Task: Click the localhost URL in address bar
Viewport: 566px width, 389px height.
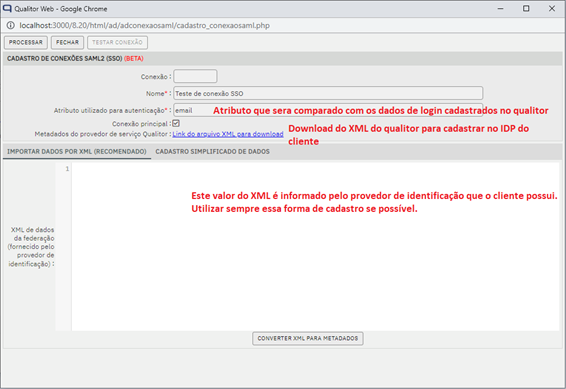Action: tap(144, 25)
